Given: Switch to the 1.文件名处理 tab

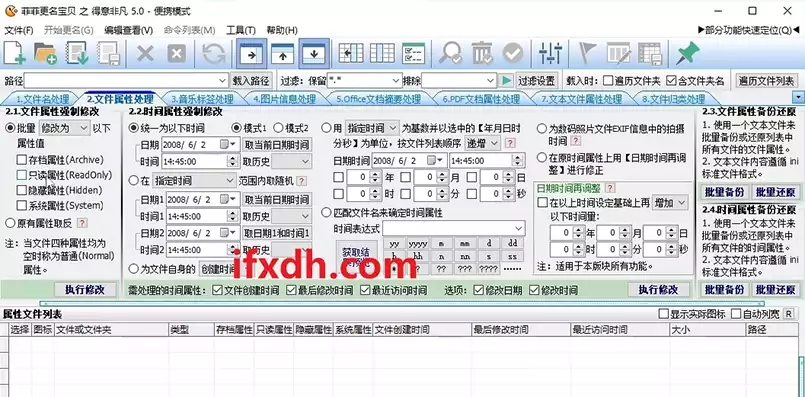Looking at the screenshot, I should point(43,99).
